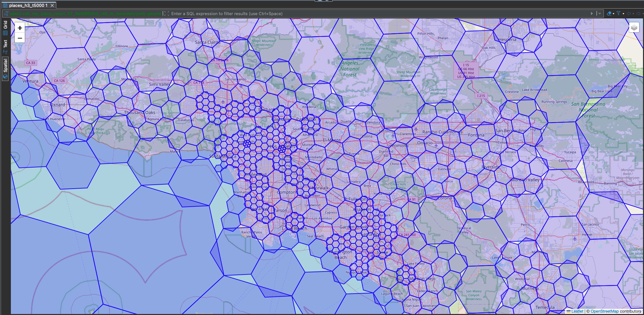
Task: Open the map layers control
Action: click(x=634, y=28)
